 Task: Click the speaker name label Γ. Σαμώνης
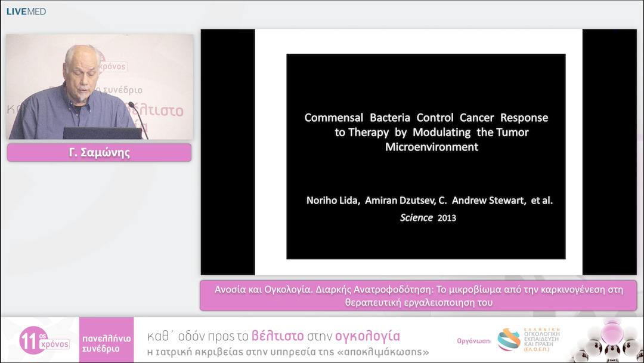pyautogui.click(x=99, y=153)
